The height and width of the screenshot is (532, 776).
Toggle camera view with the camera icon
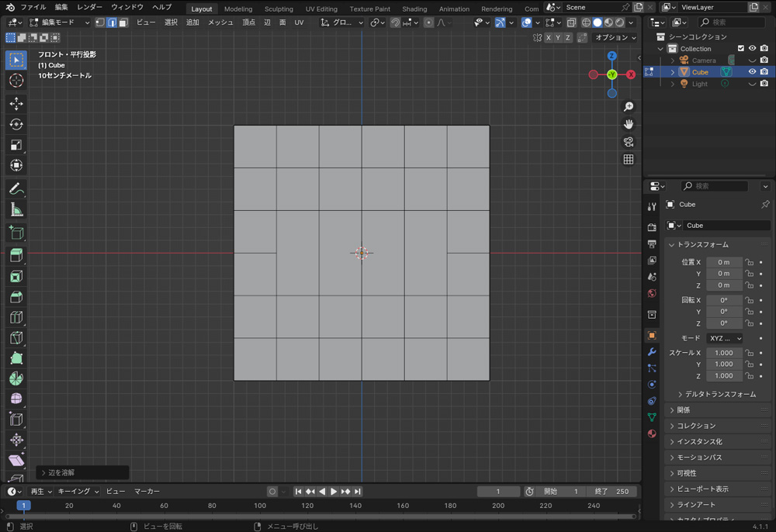coord(629,142)
